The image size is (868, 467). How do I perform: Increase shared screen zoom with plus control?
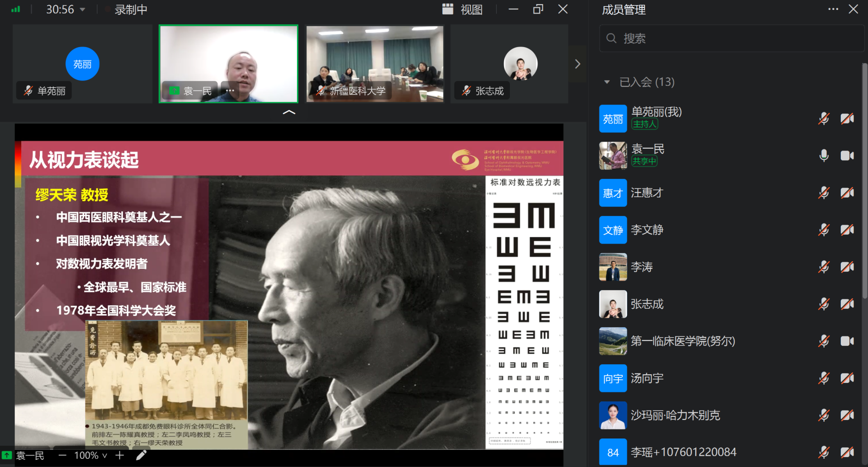[x=119, y=455]
